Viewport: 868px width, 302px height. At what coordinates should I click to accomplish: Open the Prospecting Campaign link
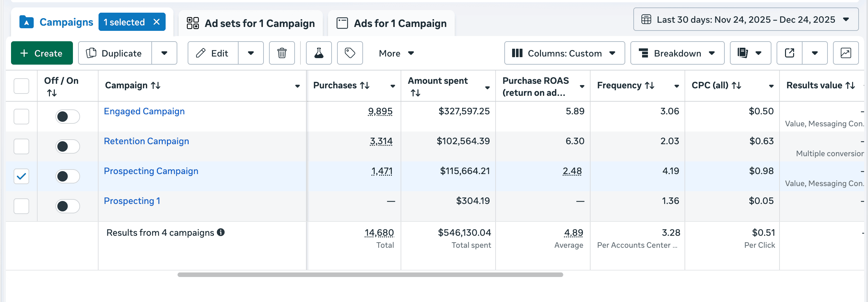point(151,171)
